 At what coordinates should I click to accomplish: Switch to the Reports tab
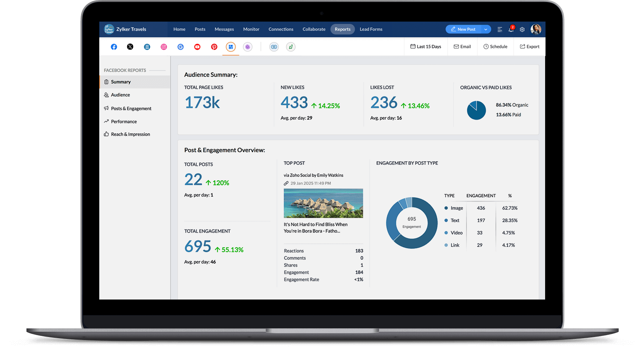click(342, 29)
